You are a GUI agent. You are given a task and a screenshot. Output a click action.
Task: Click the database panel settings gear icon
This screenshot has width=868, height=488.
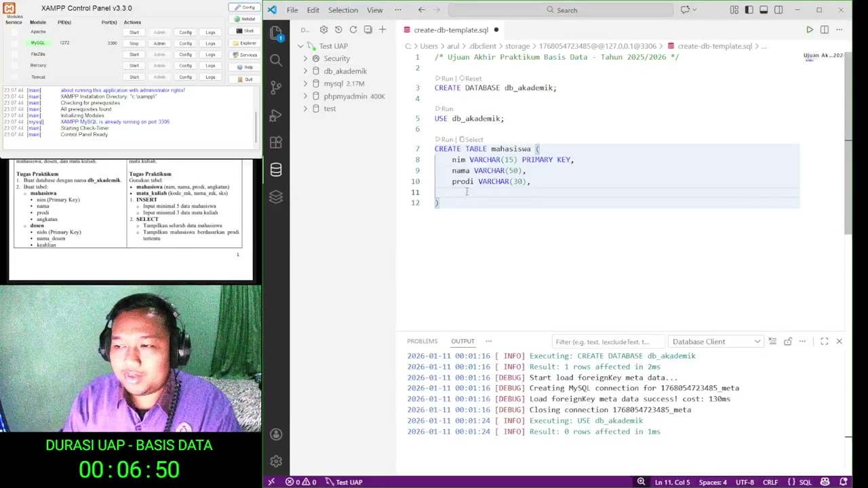(x=323, y=30)
